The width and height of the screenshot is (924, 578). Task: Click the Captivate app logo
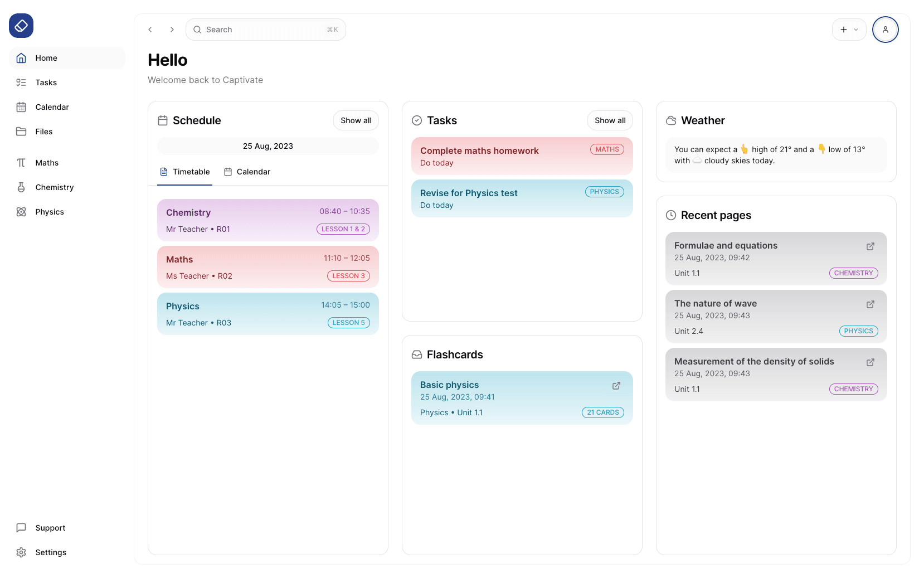pos(21,26)
